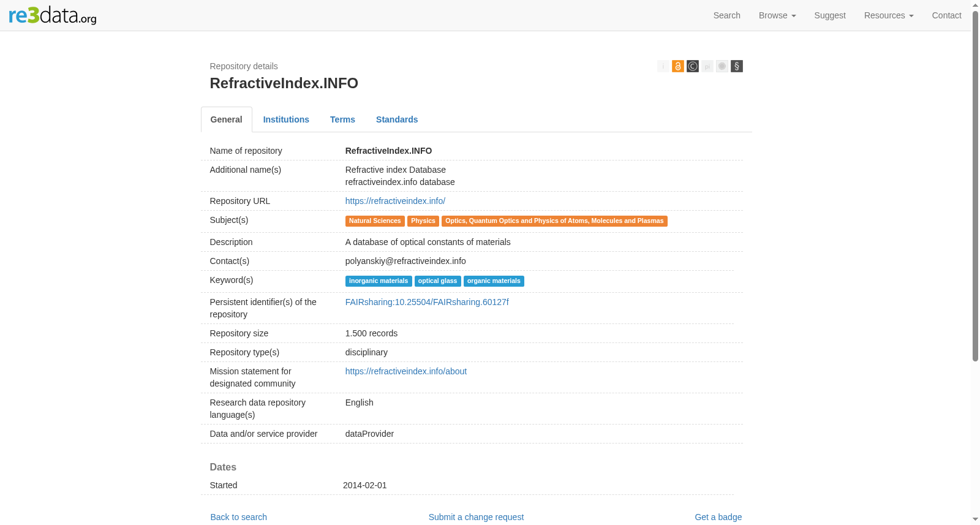
Task: Open the Search page in the navbar
Action: 727,15
